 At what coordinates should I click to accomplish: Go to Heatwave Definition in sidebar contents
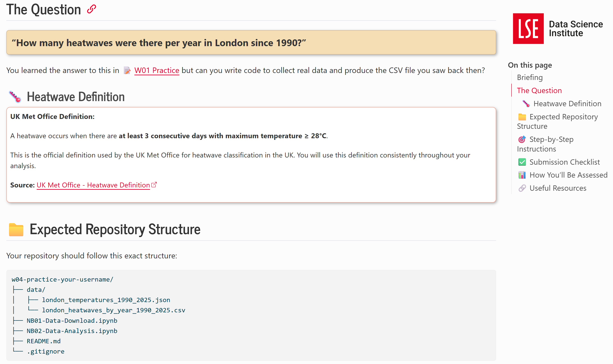[567, 104]
